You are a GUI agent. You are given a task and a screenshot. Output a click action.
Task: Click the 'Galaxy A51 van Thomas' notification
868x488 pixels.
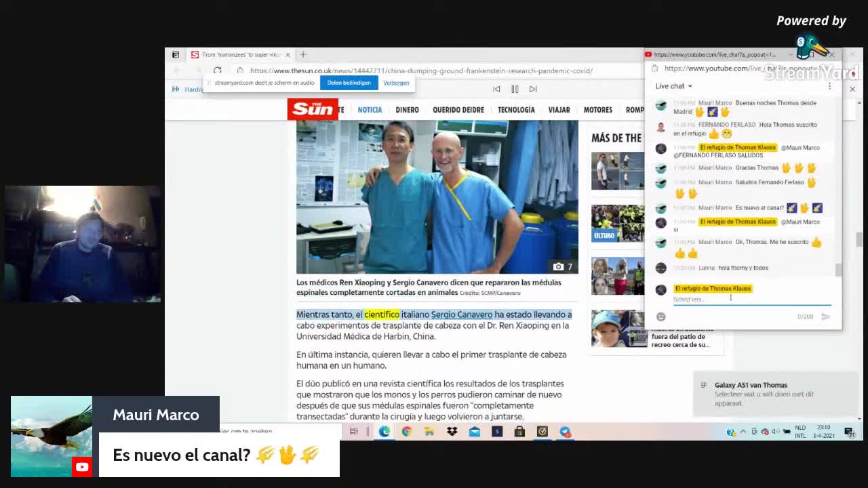pos(777,394)
